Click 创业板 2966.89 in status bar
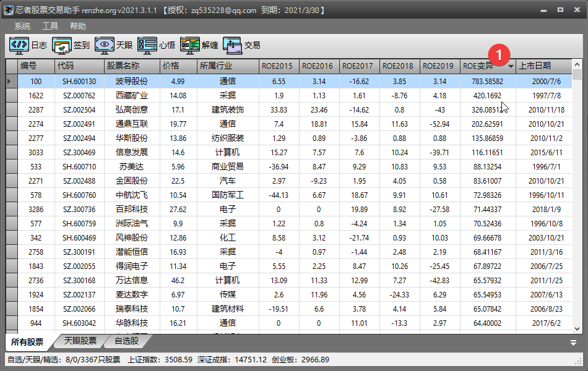The height and width of the screenshot is (371, 588). pos(300,360)
